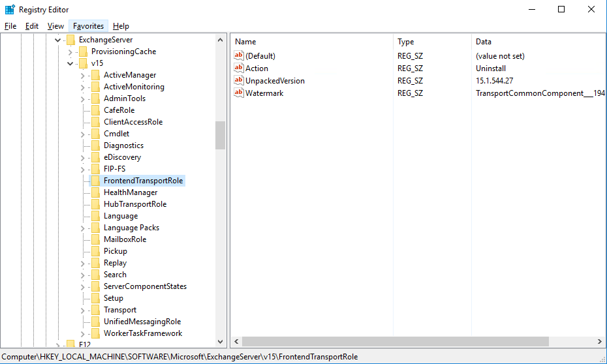Viewport: 607px width, 364px height.
Task: Click the UnifiedMessagingRole folder icon
Action: (x=95, y=322)
